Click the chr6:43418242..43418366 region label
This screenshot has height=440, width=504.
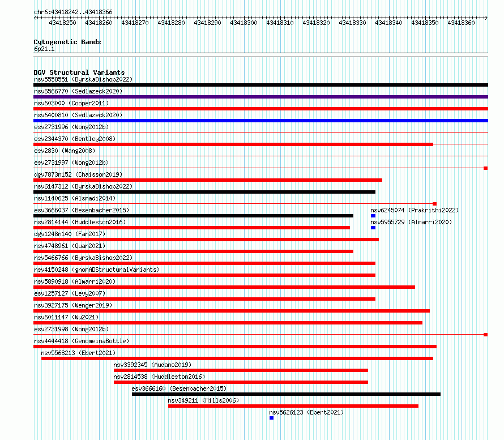(73, 12)
